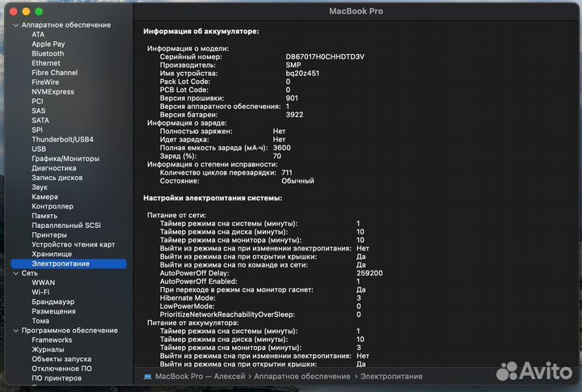The width and height of the screenshot is (582, 392).
Task: Click the Программное обеспечение category label
Action: pos(70,331)
